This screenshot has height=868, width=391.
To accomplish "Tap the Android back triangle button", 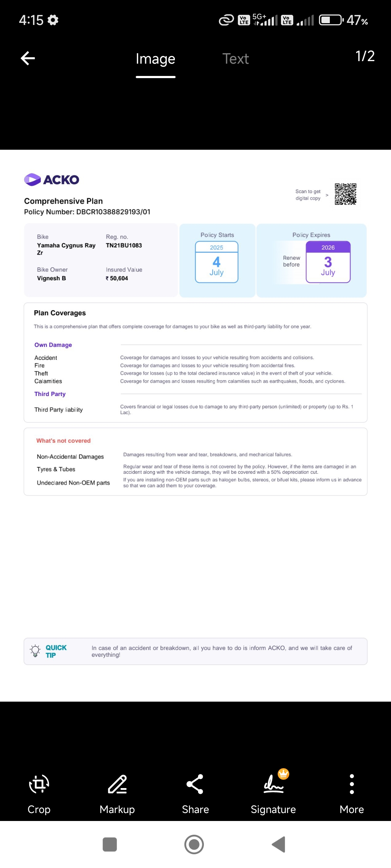I will tap(279, 844).
